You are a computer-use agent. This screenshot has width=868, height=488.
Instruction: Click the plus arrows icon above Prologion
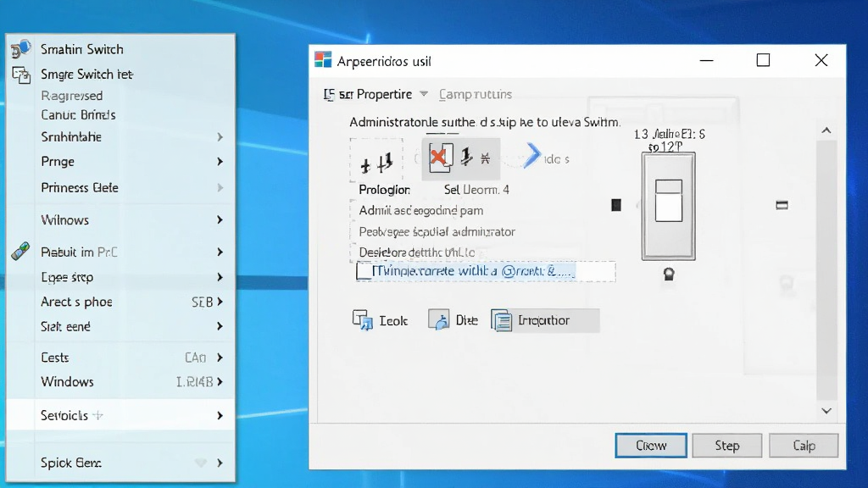pos(376,163)
